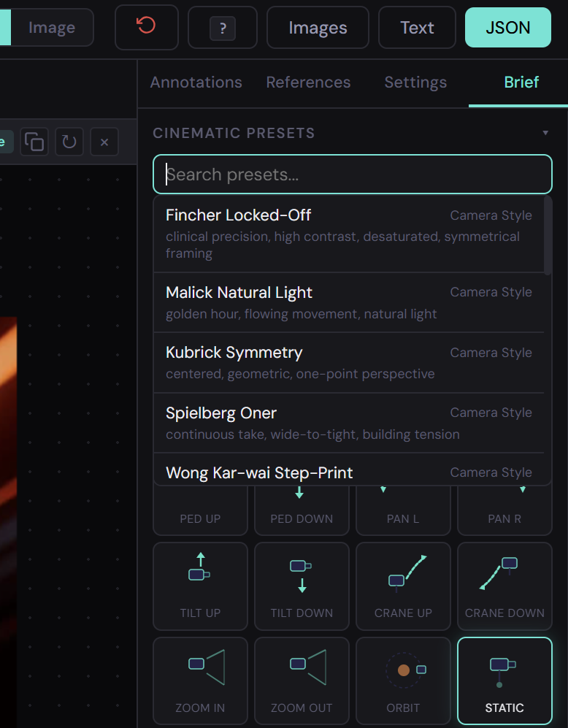Select the Crane Down camera move
Viewport: 568px width, 728px height.
[505, 586]
